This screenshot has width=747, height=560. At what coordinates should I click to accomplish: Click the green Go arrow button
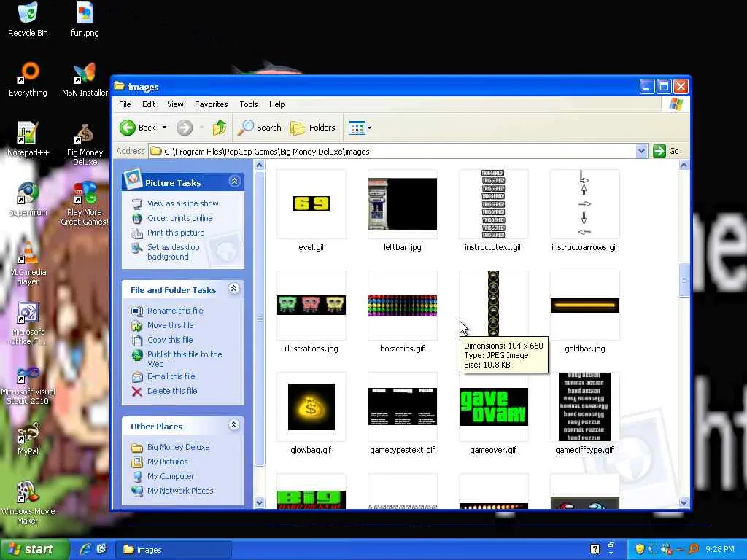[659, 151]
